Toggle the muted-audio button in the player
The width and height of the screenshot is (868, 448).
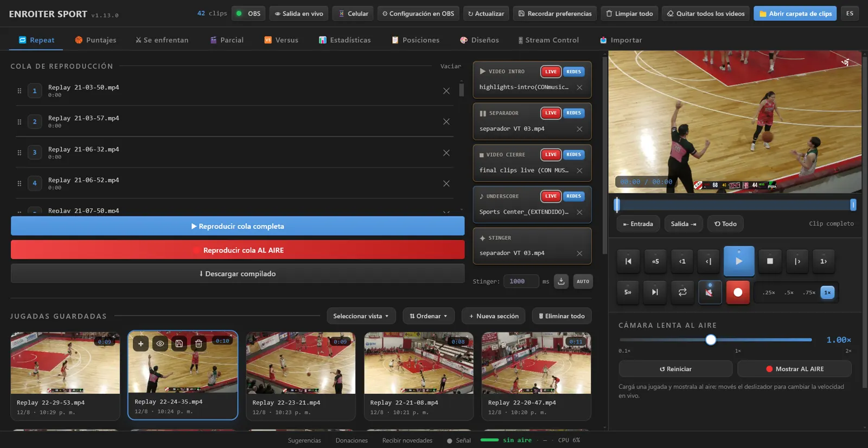tap(710, 292)
